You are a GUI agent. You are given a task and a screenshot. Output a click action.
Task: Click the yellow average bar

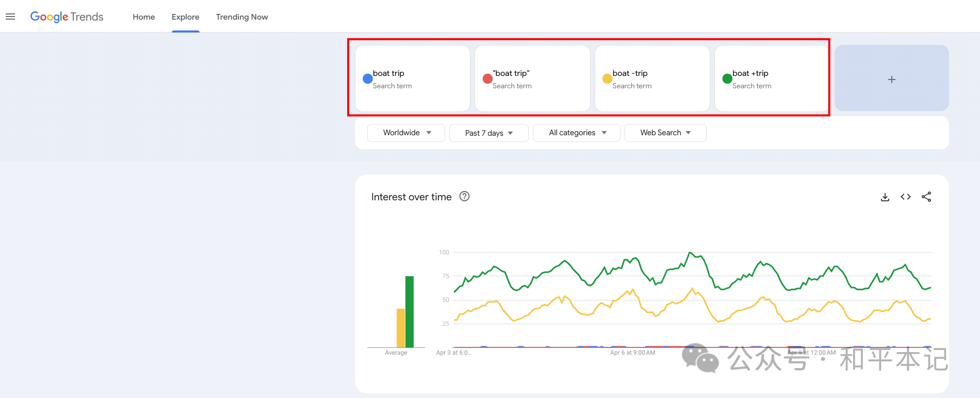[x=401, y=328]
